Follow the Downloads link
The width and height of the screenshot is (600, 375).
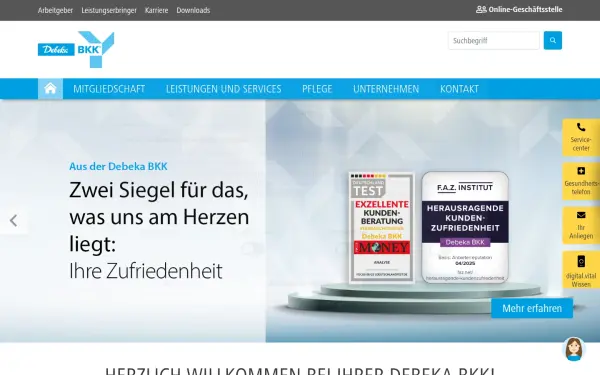coord(193,10)
